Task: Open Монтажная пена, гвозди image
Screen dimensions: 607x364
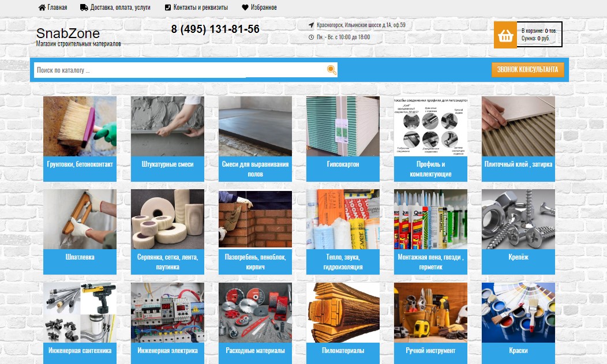Action: [x=430, y=219]
